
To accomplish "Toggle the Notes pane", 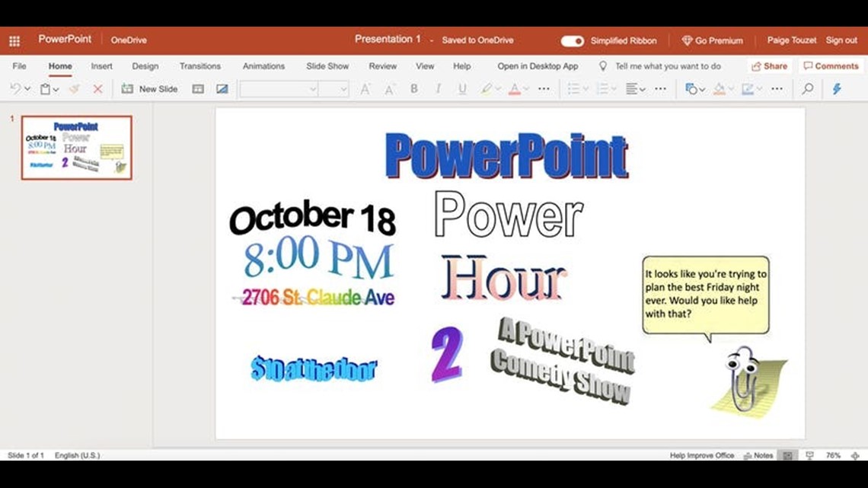I will click(x=758, y=455).
